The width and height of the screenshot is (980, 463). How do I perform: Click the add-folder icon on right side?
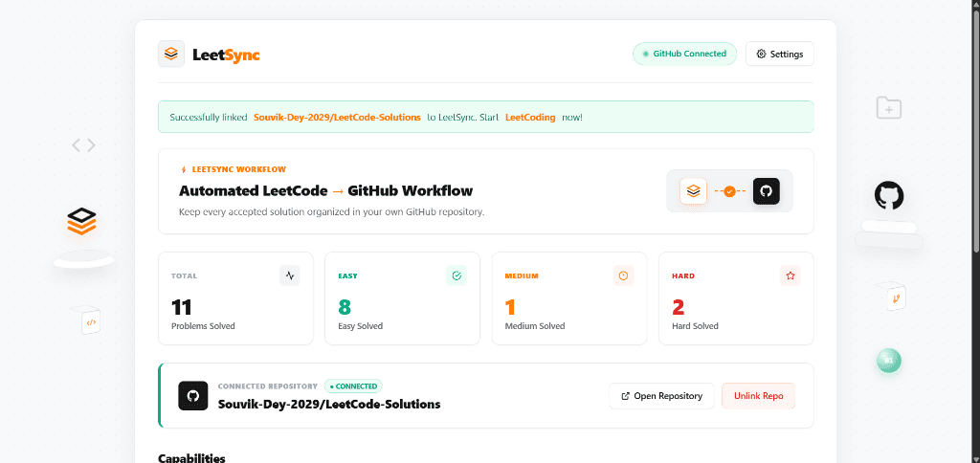(x=888, y=108)
